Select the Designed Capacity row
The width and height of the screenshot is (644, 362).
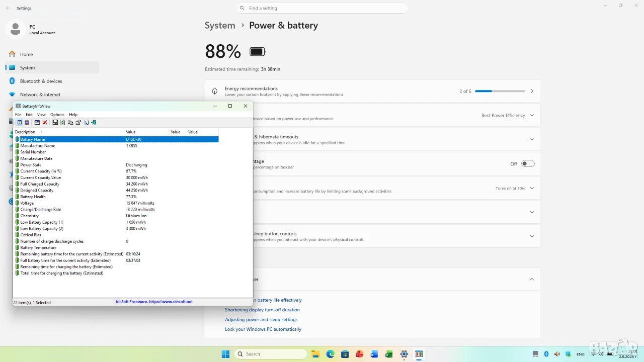pos(116,191)
